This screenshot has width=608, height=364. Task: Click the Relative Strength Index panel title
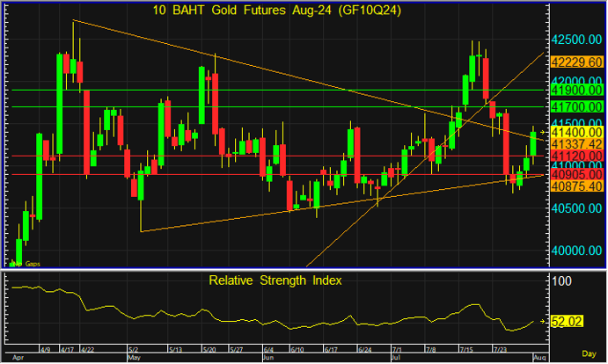coord(275,280)
